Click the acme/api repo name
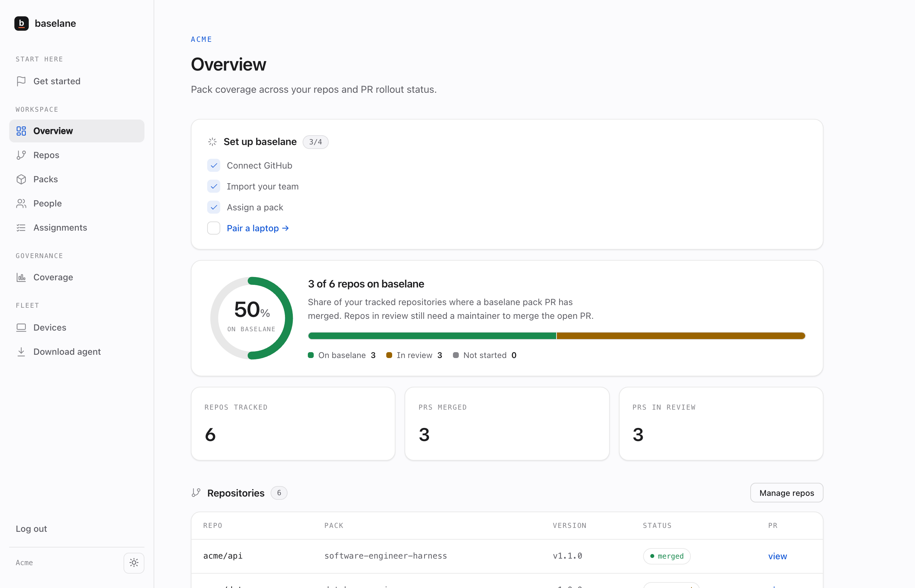This screenshot has height=588, width=915. 223,556
